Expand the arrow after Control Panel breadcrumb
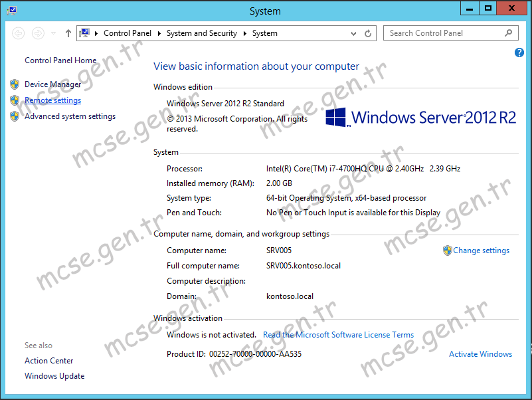532x400 pixels. [x=159, y=33]
